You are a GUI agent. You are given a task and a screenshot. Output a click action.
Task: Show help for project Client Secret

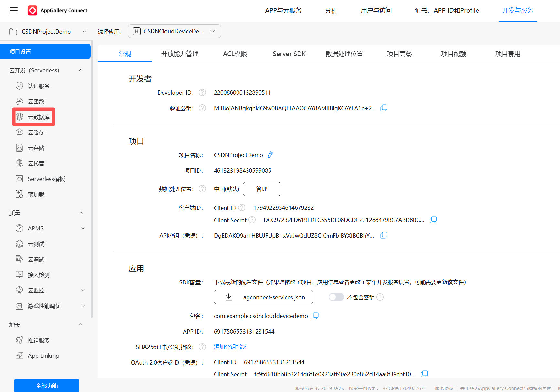(252, 220)
